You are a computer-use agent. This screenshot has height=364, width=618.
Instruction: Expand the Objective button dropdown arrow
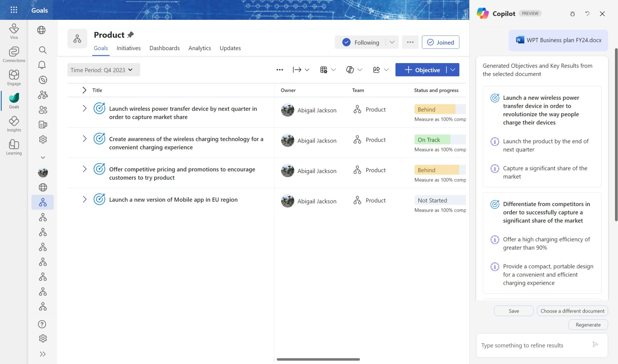coord(453,69)
